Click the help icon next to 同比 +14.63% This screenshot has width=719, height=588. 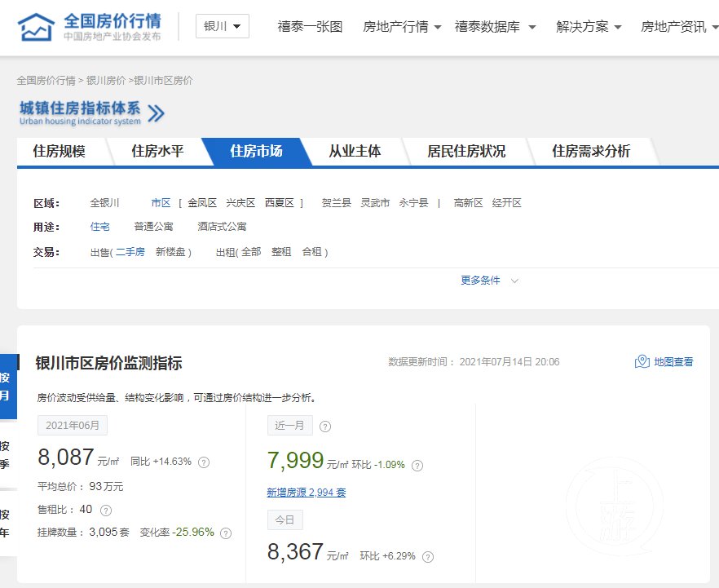204,462
